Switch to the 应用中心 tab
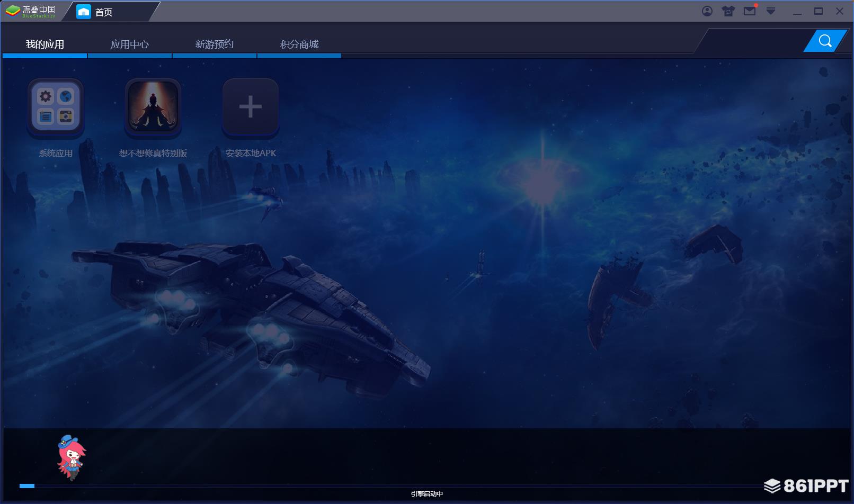 (130, 44)
